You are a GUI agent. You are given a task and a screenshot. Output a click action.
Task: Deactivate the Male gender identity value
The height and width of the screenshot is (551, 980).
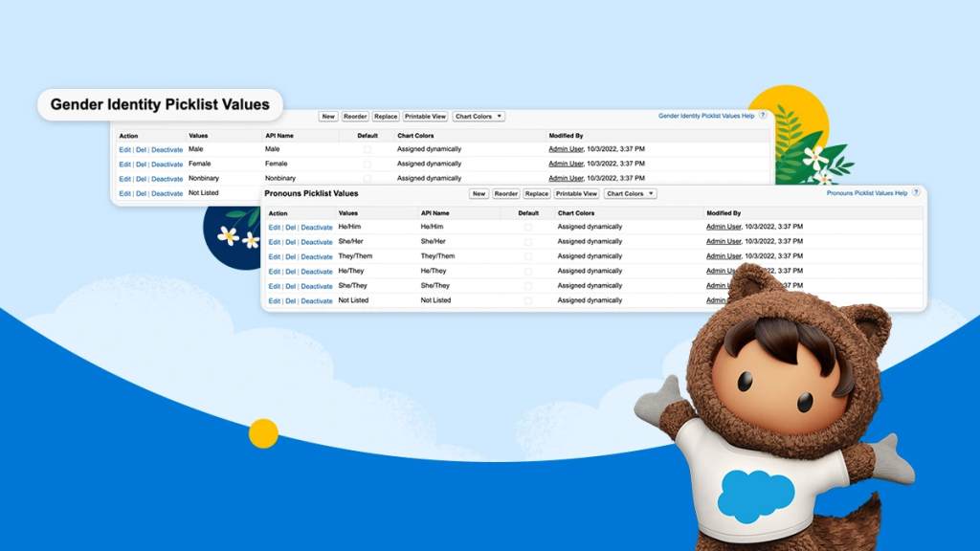(x=167, y=150)
